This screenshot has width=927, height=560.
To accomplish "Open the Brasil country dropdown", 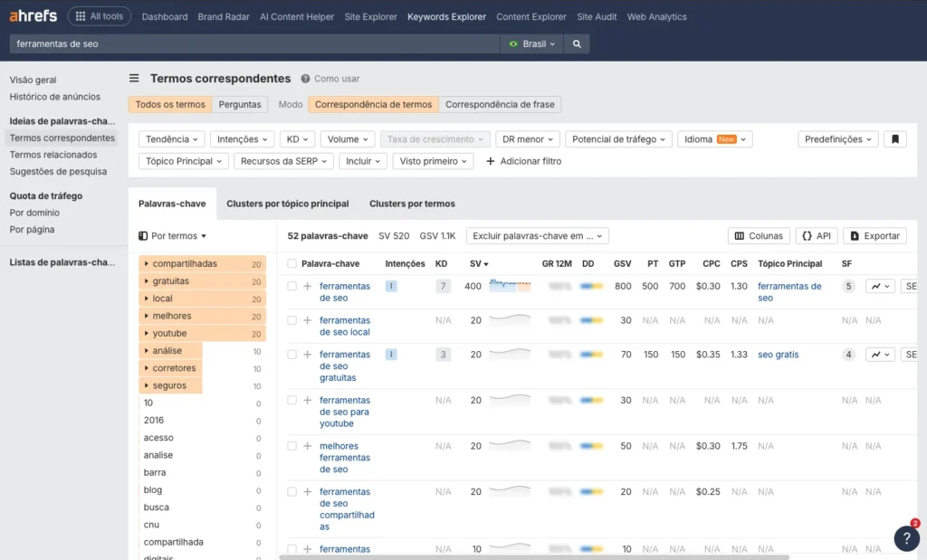I will 532,43.
